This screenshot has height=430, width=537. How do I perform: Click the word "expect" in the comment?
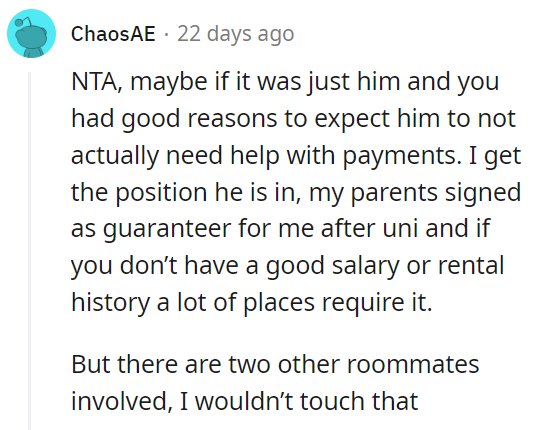(x=352, y=119)
